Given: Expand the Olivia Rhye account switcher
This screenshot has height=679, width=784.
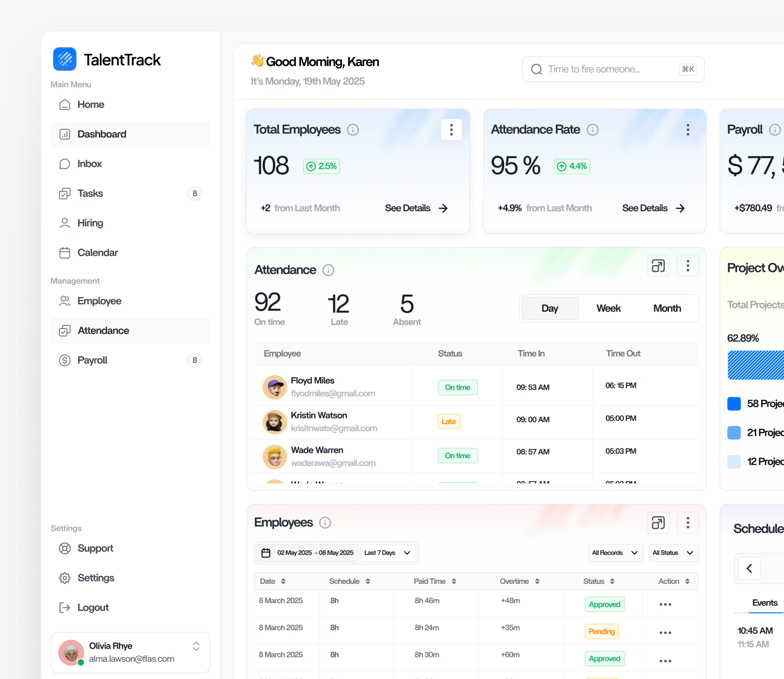Looking at the screenshot, I should (196, 646).
